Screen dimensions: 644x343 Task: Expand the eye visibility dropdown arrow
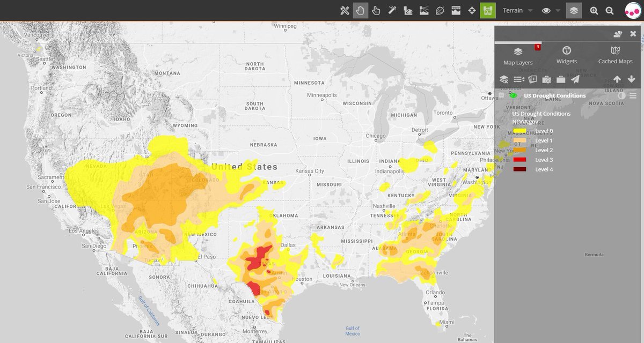[x=558, y=11]
